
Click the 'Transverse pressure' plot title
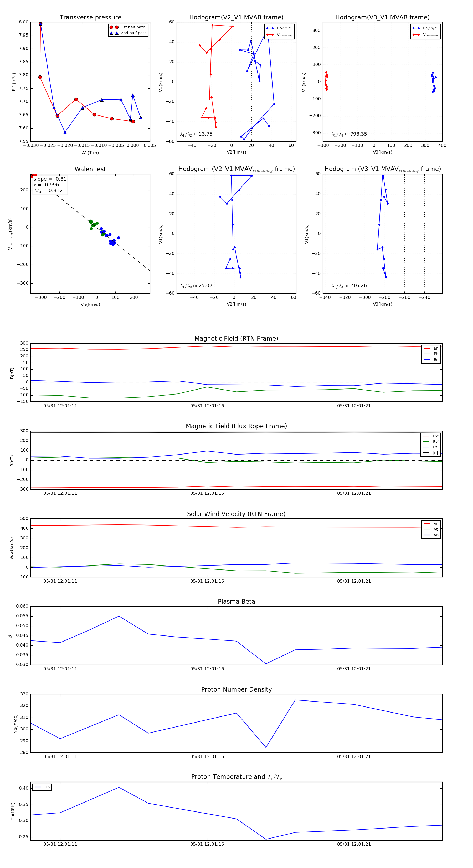click(90, 18)
